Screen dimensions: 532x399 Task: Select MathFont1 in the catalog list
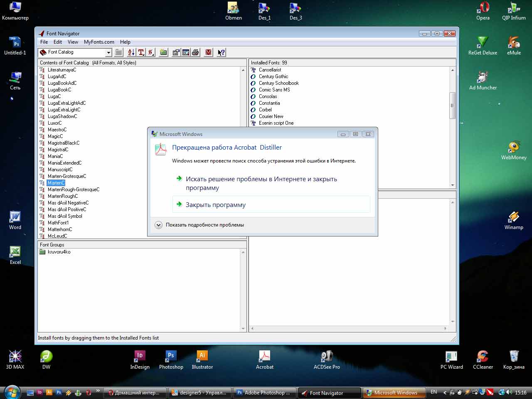58,223
